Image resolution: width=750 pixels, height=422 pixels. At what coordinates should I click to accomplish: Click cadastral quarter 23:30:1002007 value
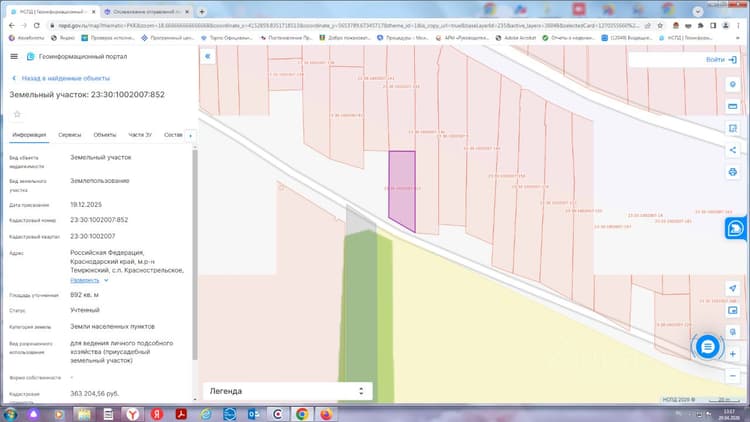click(92, 236)
